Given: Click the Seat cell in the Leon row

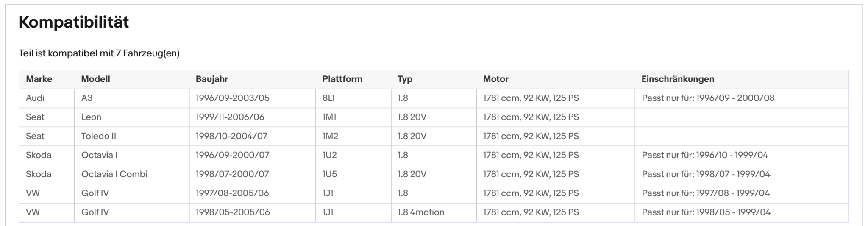Looking at the screenshot, I should click(47, 117).
